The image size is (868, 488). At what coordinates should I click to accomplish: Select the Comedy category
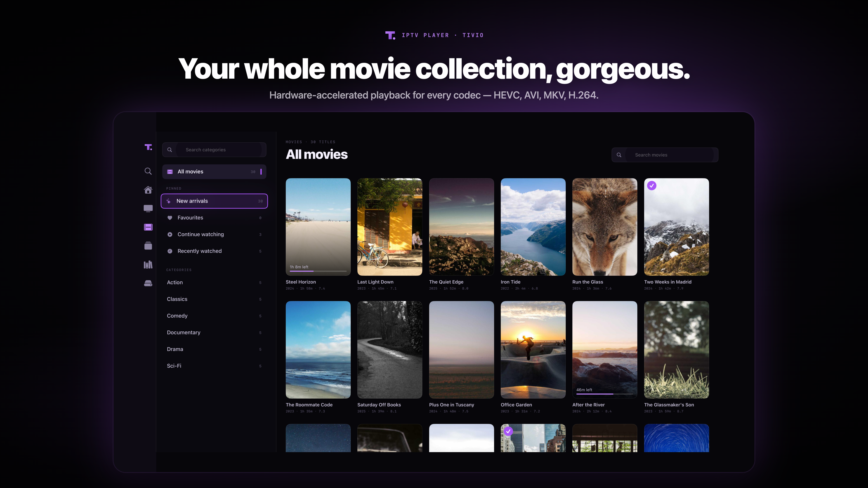coord(214,316)
